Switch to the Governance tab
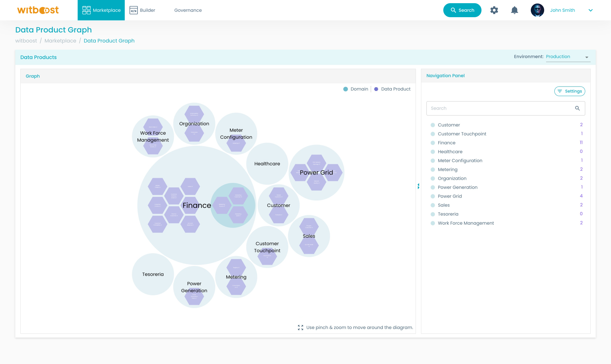The image size is (611, 364). coord(188,10)
